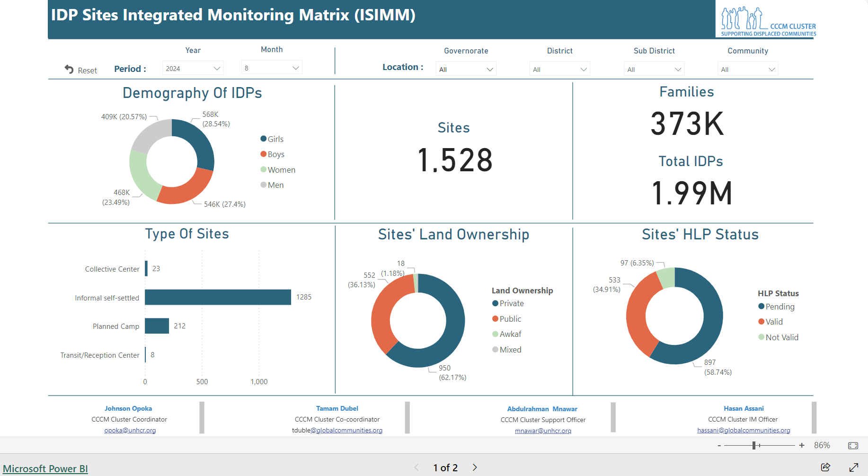The height and width of the screenshot is (476, 868).
Task: Toggle Girls legend item in demography chart
Action: pos(272,139)
